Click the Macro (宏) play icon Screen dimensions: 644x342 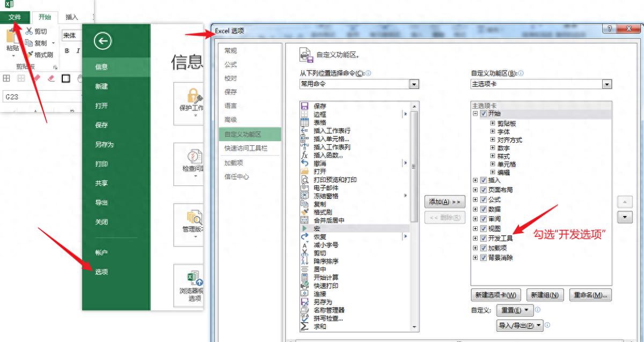[304, 228]
